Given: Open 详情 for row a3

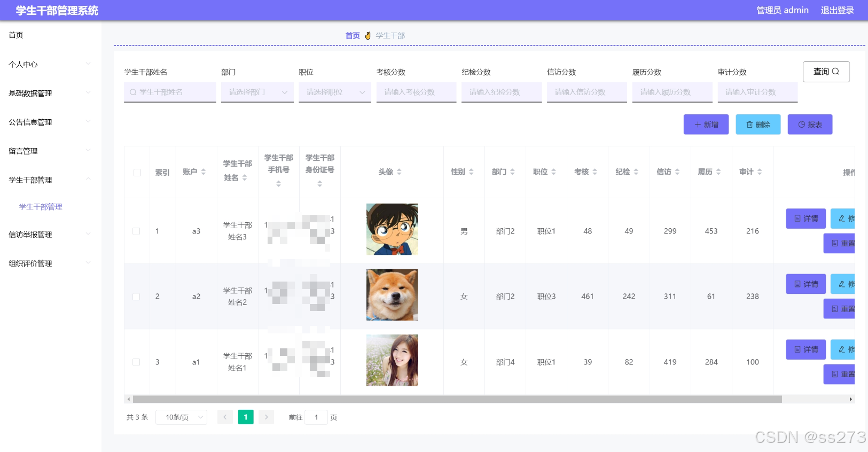Looking at the screenshot, I should [x=806, y=219].
